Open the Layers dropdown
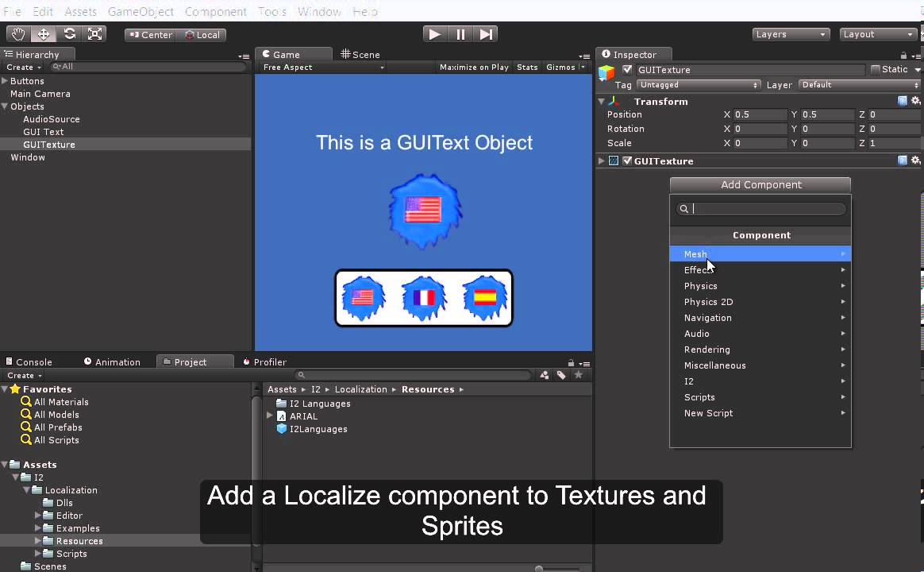Screen dimensions: 924x572 (791, 34)
